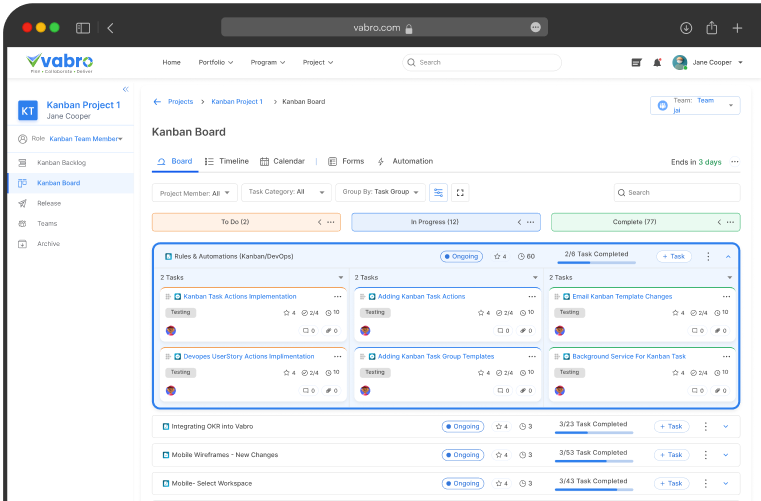Open the Project Member filter dropdown
Screen dimensions: 761x501
(x=195, y=193)
